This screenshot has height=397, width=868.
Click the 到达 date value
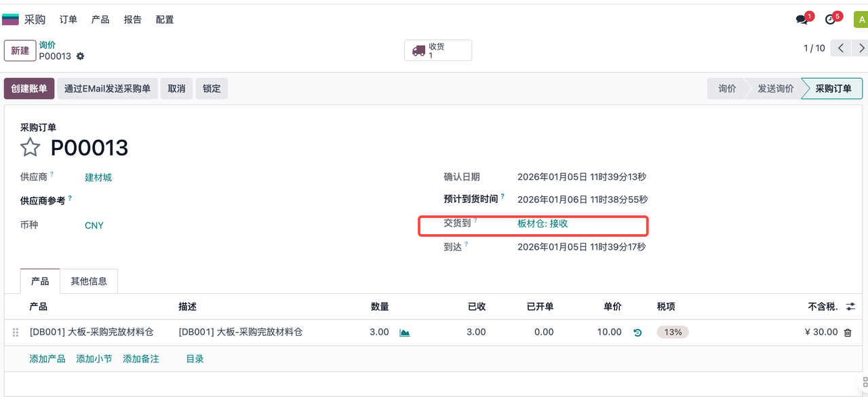click(582, 247)
